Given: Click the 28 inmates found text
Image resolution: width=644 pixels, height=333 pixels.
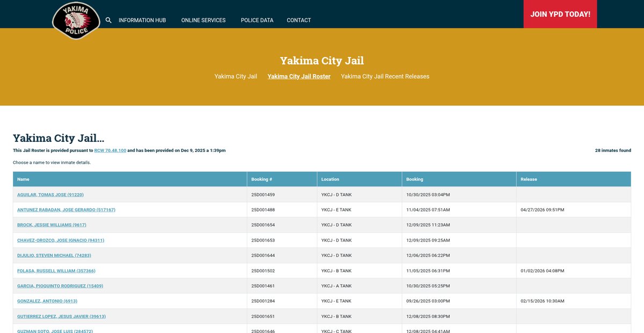Looking at the screenshot, I should pos(613,150).
